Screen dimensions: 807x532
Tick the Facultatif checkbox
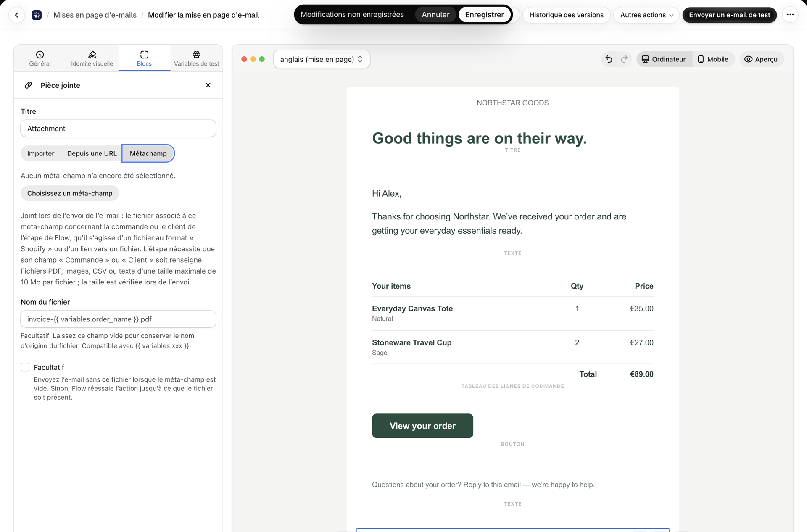[x=25, y=367]
